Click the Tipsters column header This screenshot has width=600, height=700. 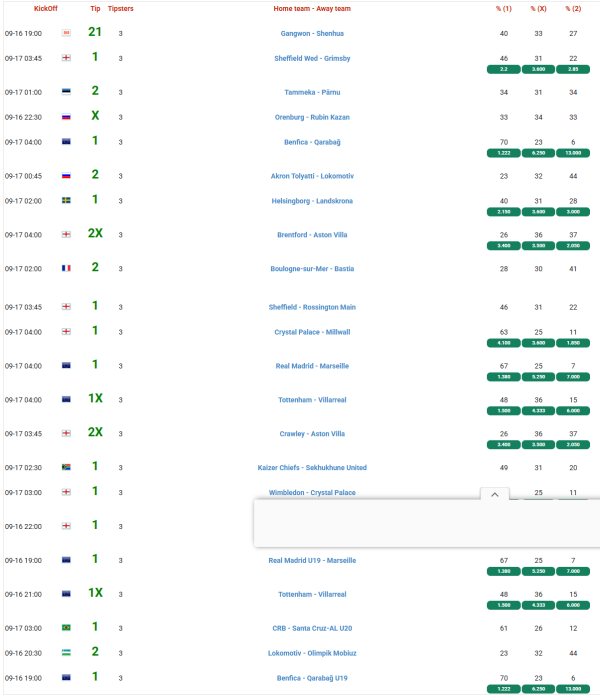click(121, 8)
